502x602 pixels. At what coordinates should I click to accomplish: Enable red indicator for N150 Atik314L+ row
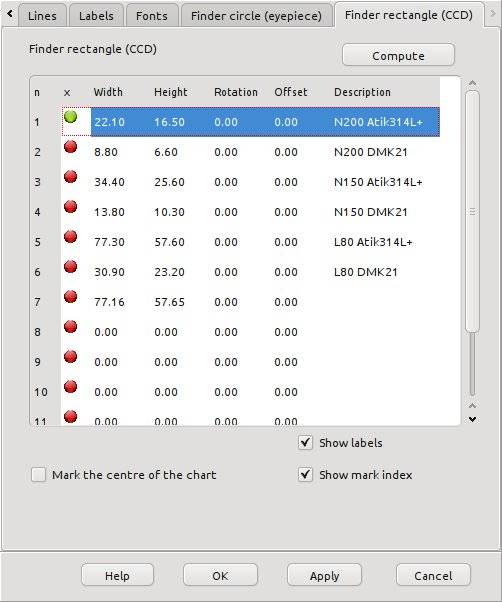tap(71, 177)
